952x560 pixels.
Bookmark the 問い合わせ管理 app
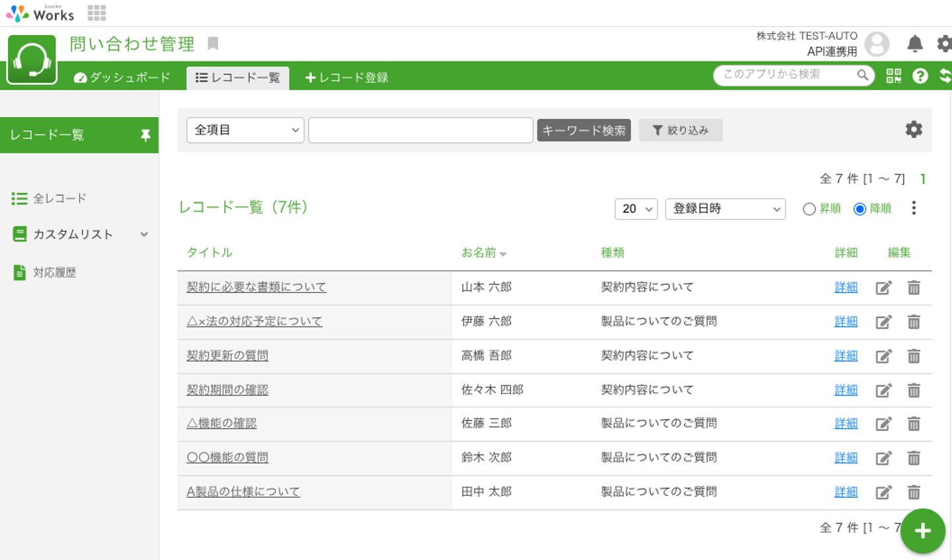213,44
